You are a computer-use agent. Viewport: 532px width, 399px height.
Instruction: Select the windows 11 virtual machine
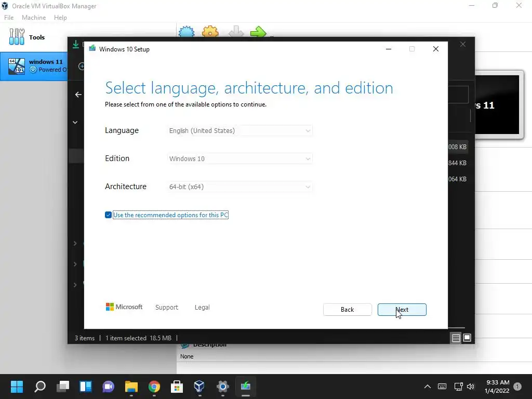coord(34,66)
